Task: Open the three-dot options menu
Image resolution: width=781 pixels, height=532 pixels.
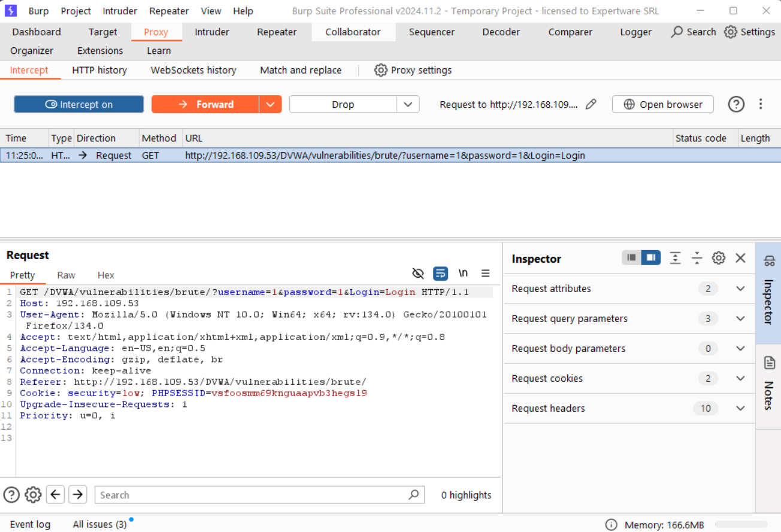Action: [761, 104]
